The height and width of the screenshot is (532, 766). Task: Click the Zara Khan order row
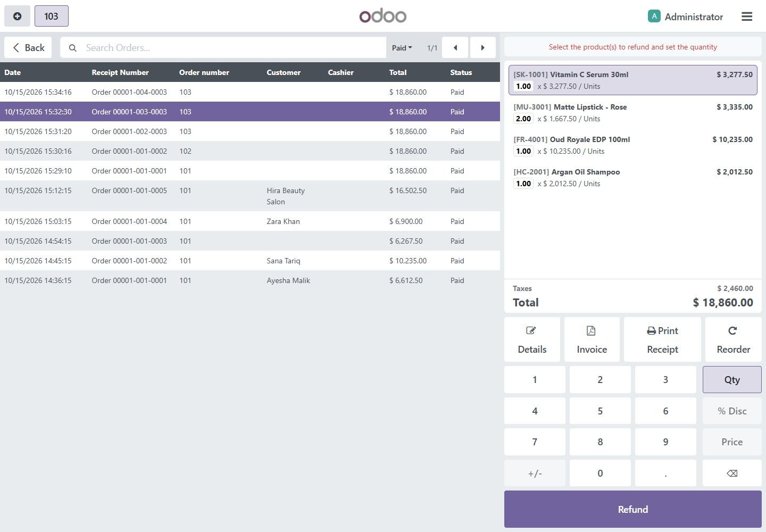pyautogui.click(x=250, y=221)
